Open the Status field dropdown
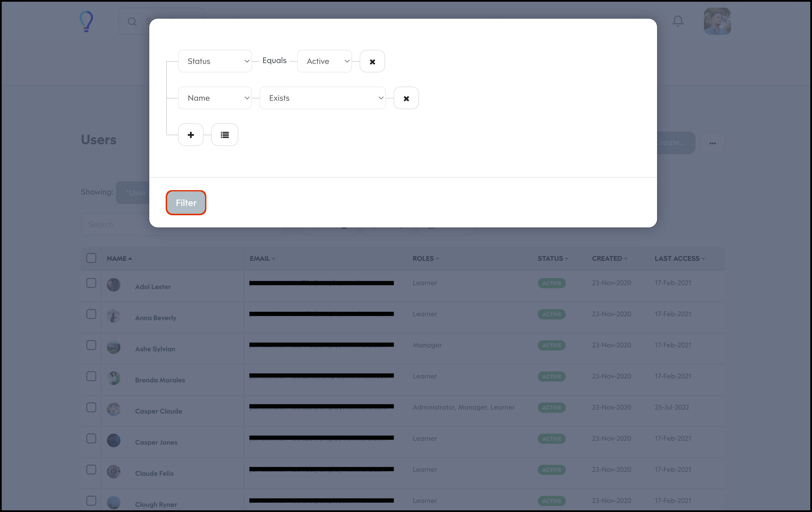This screenshot has height=512, width=812. [215, 61]
